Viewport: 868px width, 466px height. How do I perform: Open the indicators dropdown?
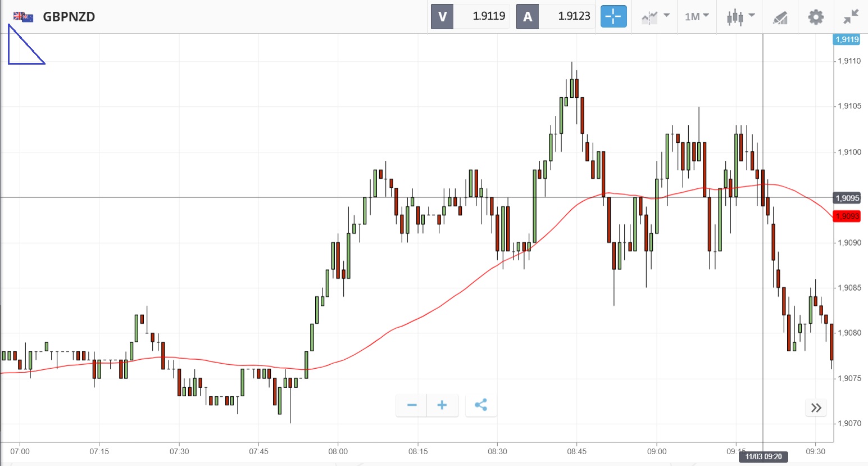pyautogui.click(x=655, y=16)
